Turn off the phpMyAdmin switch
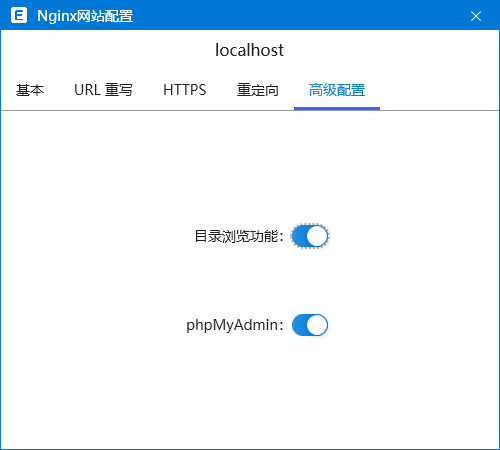The width and height of the screenshot is (500, 450). pos(310,325)
